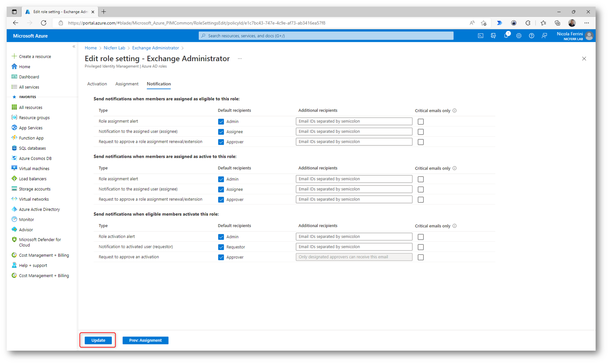609x364 pixels.
Task: Refresh the browser page
Action: (44, 23)
